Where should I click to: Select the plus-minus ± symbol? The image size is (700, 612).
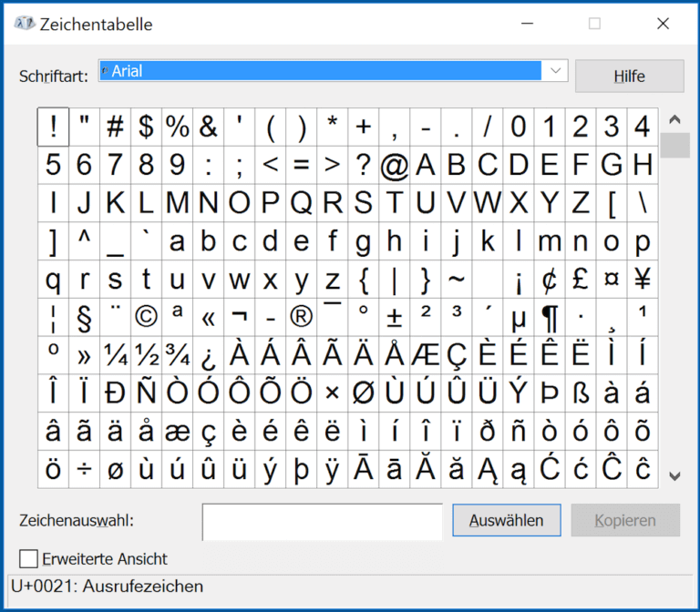394,317
